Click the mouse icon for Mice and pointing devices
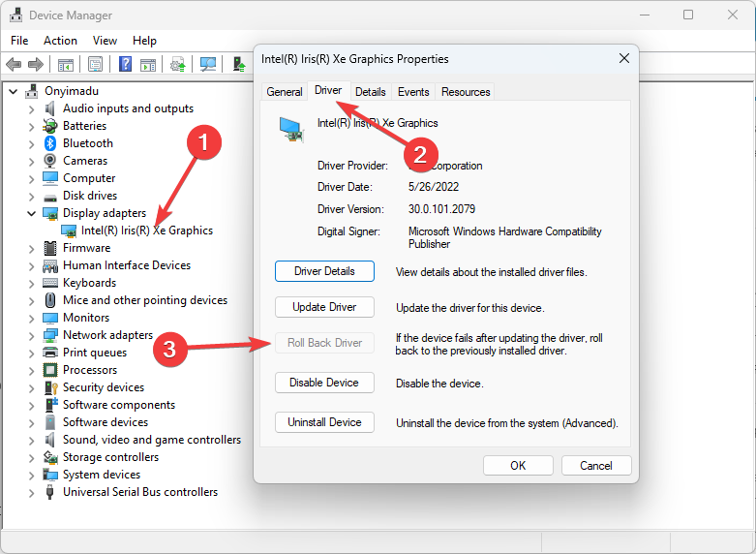Screen dimensions: 756x554 point(50,300)
